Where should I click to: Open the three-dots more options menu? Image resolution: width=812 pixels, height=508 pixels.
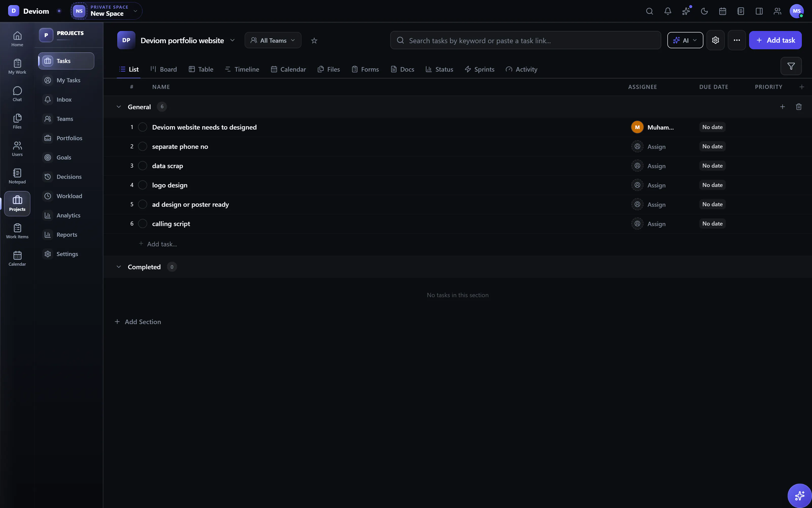[737, 40]
